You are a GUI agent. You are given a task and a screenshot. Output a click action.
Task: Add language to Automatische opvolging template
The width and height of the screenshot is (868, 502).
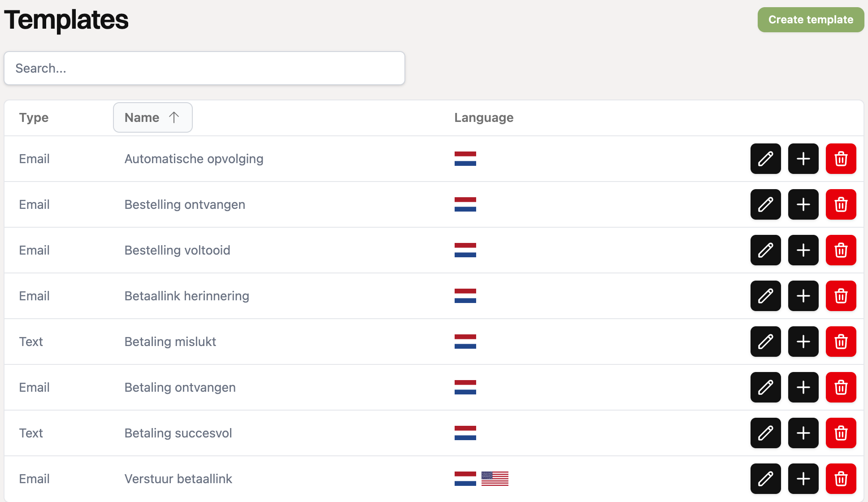(803, 159)
